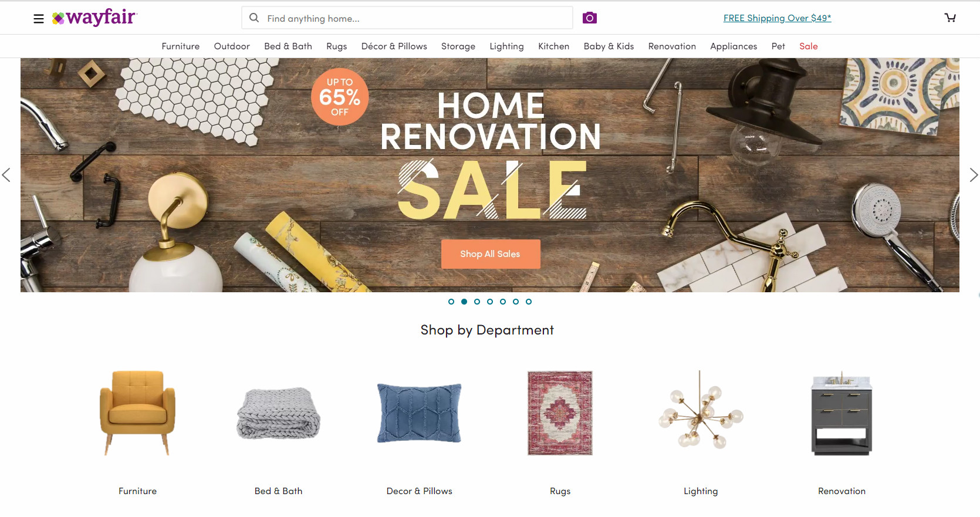Open the Décor & Pillows nav menu
The height and width of the screenshot is (517, 980).
point(394,46)
